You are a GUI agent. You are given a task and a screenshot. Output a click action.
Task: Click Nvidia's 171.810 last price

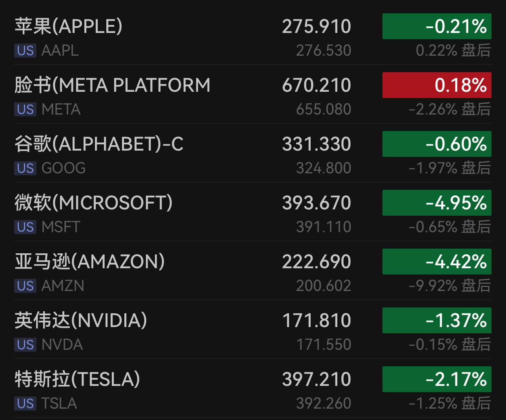[x=316, y=320]
